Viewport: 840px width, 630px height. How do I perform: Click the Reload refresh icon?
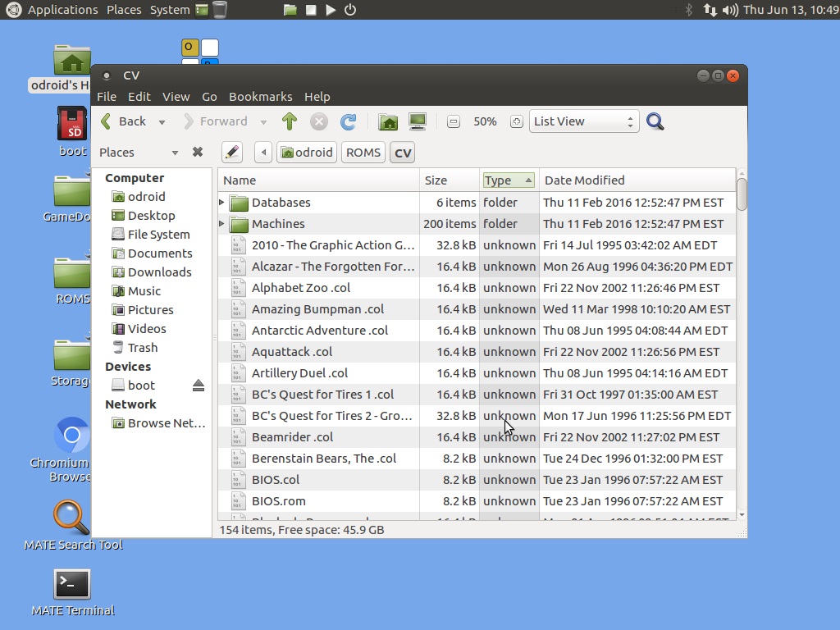click(349, 121)
